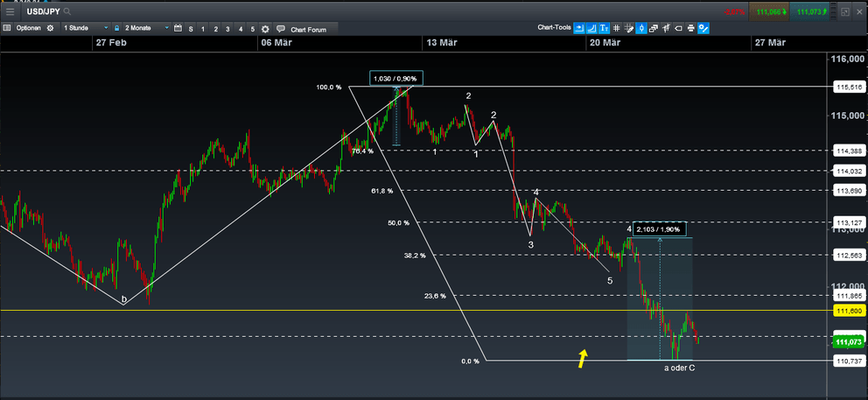
Task: Click the 27 Feb date on time axis
Action: [x=111, y=43]
